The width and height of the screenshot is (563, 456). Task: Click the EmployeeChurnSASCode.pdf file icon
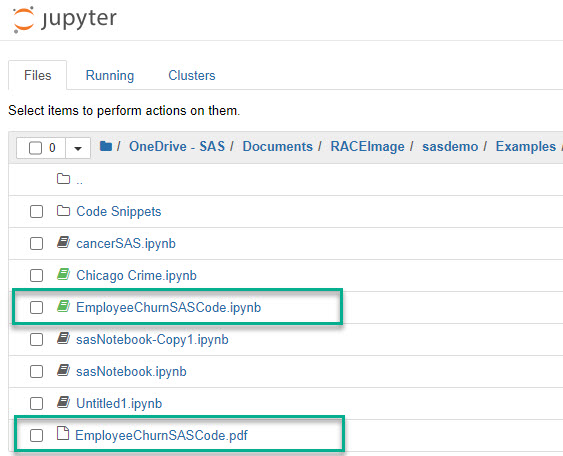(63, 433)
